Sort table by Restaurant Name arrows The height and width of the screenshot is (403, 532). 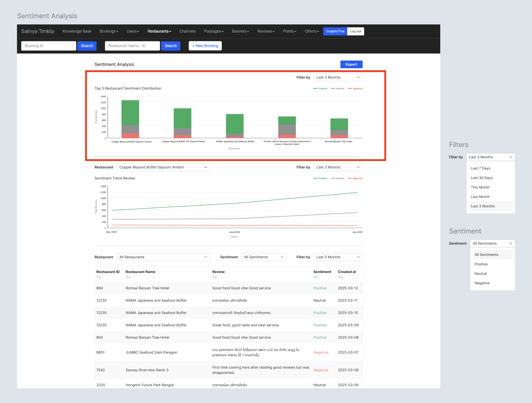[128, 277]
